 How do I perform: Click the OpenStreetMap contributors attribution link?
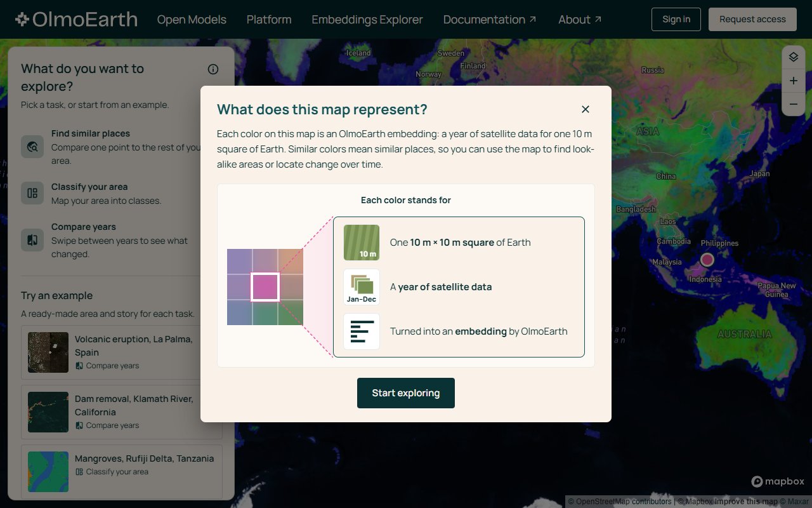pyautogui.click(x=619, y=502)
